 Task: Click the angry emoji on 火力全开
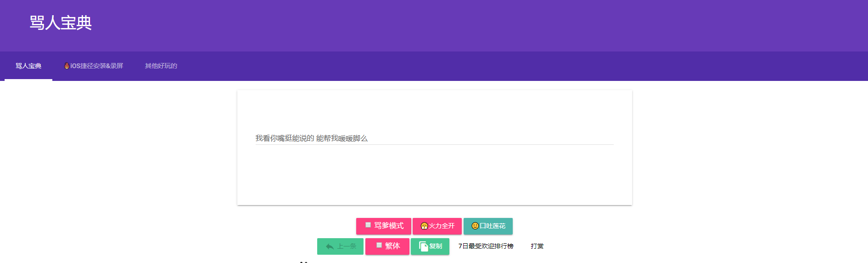point(424,226)
